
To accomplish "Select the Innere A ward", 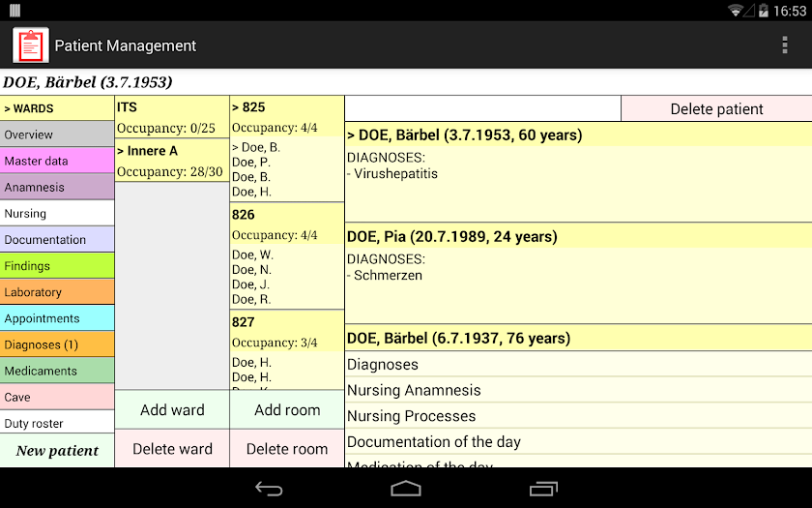I will pos(172,161).
